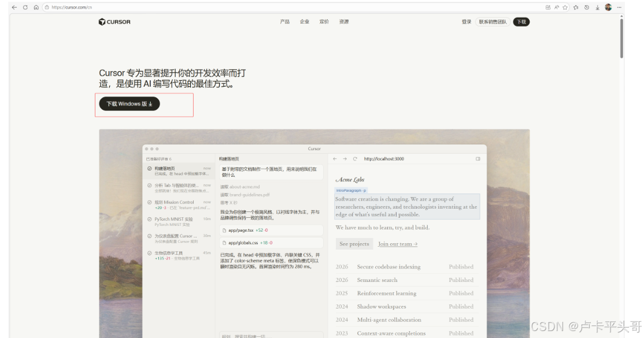The image size is (644, 338).
Task: Click the IntroParagraph p tag label
Action: click(351, 191)
